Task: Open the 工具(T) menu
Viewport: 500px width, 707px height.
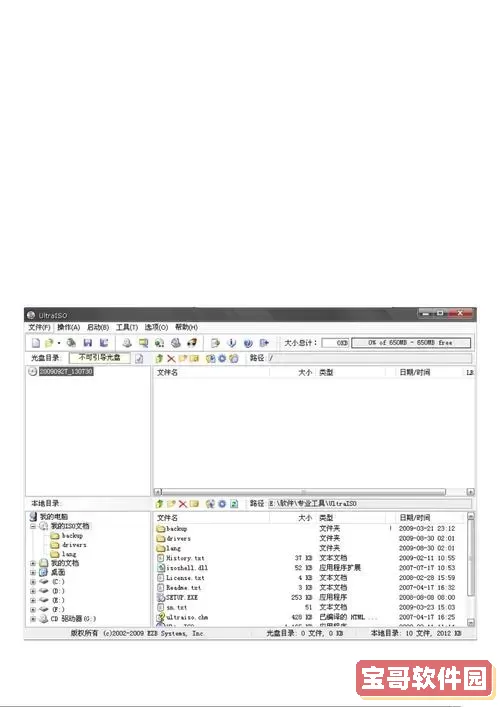Action: click(127, 327)
